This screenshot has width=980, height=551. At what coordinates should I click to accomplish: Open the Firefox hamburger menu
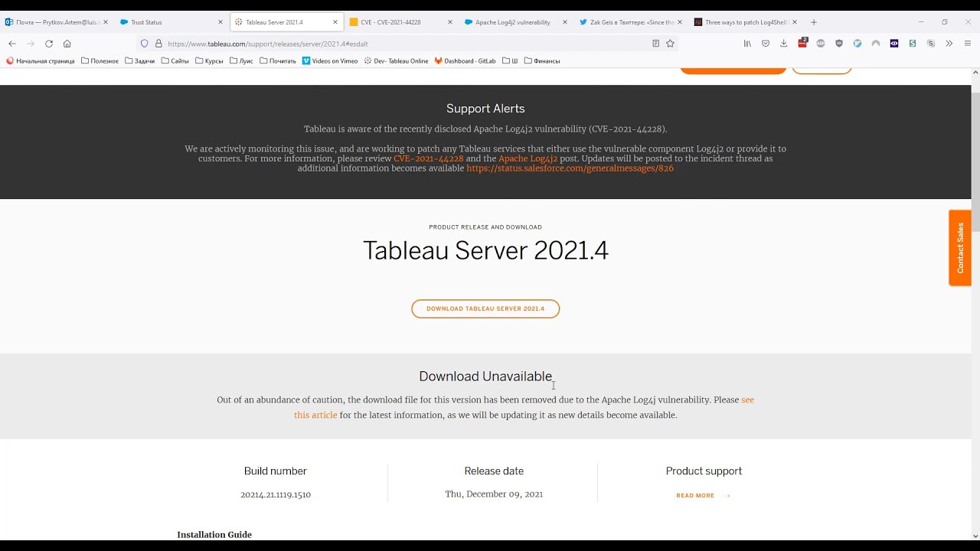pos(968,44)
